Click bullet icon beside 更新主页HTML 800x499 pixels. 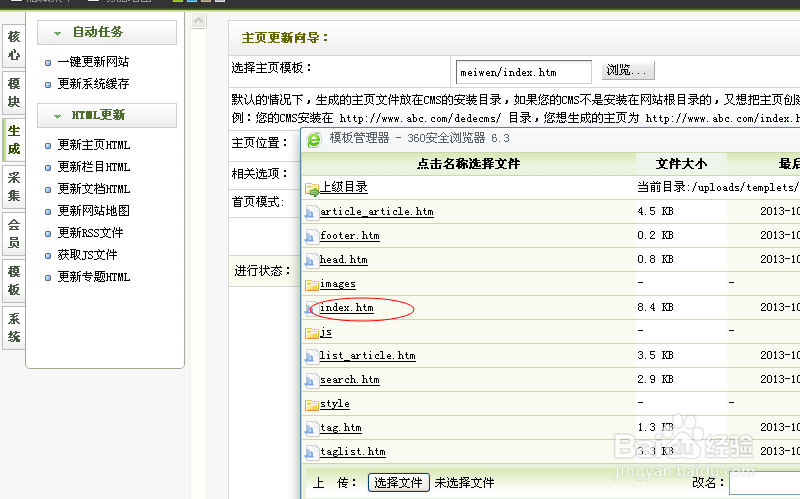pyautogui.click(x=48, y=146)
